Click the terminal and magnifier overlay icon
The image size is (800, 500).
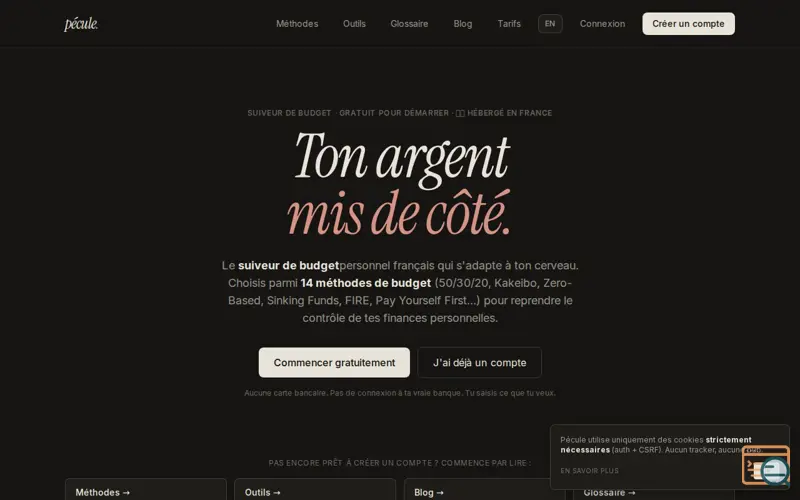[766, 465]
